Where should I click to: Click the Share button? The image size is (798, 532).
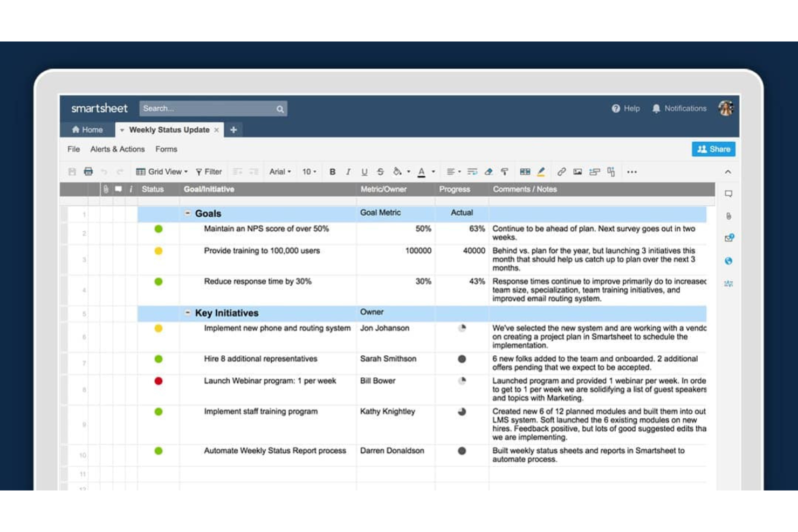pos(713,149)
